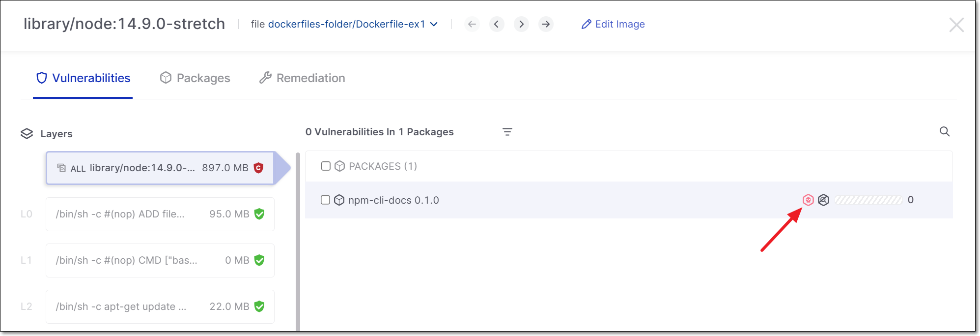980x336 pixels.
Task: Go to last image with right arrow
Action: [x=546, y=24]
